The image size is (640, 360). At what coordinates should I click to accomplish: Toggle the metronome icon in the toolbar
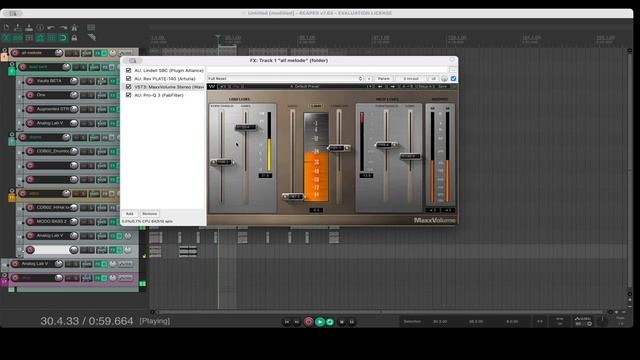click(74, 28)
